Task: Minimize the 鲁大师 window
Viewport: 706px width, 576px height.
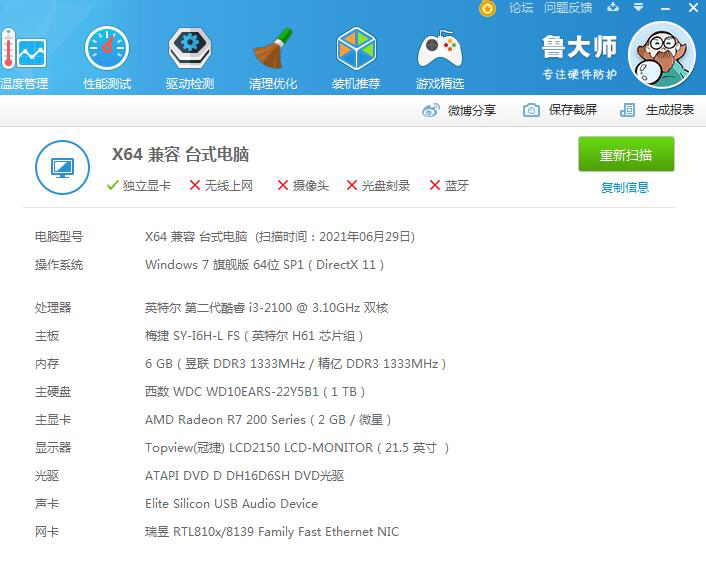Action: coord(665,9)
